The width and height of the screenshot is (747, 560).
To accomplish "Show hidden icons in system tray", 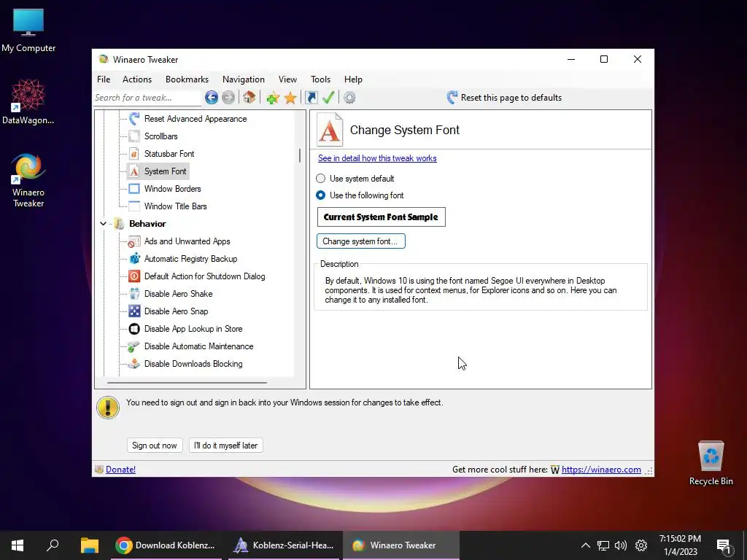I will 586,545.
